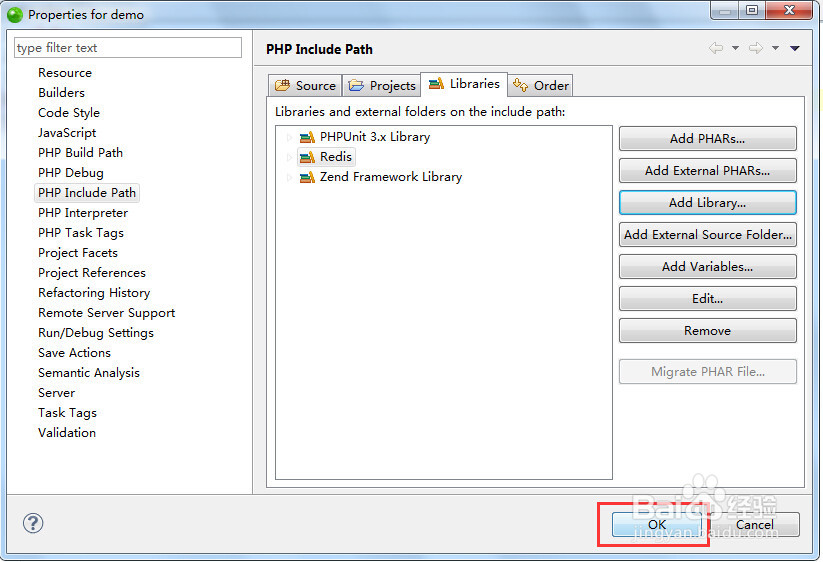Select the Redis library label

click(336, 157)
